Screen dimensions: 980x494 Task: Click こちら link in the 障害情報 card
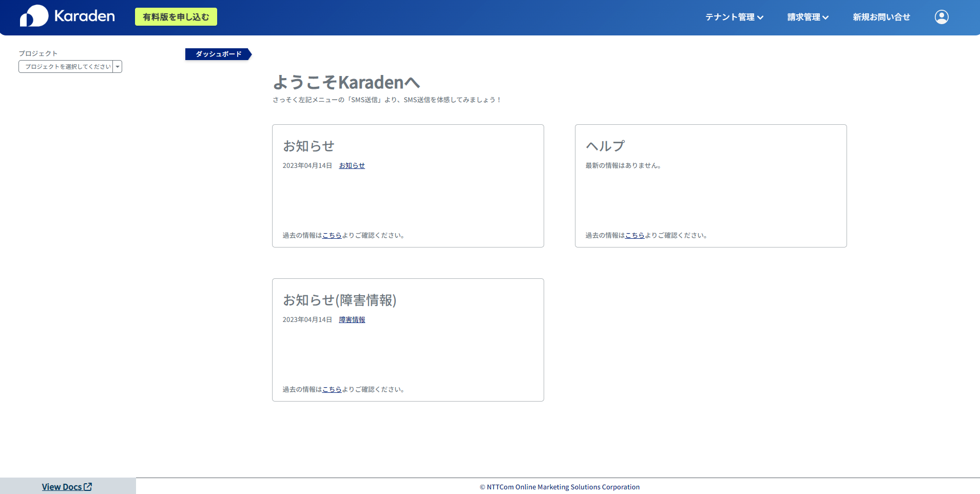tap(332, 389)
